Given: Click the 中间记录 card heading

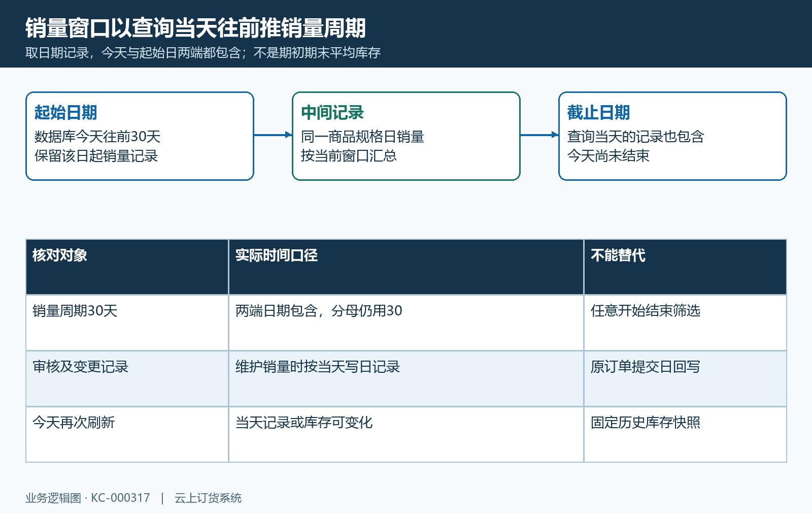Looking at the screenshot, I should tap(332, 112).
